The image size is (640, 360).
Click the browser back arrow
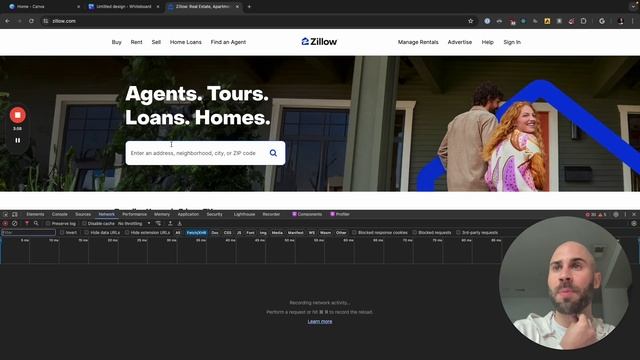click(7, 21)
